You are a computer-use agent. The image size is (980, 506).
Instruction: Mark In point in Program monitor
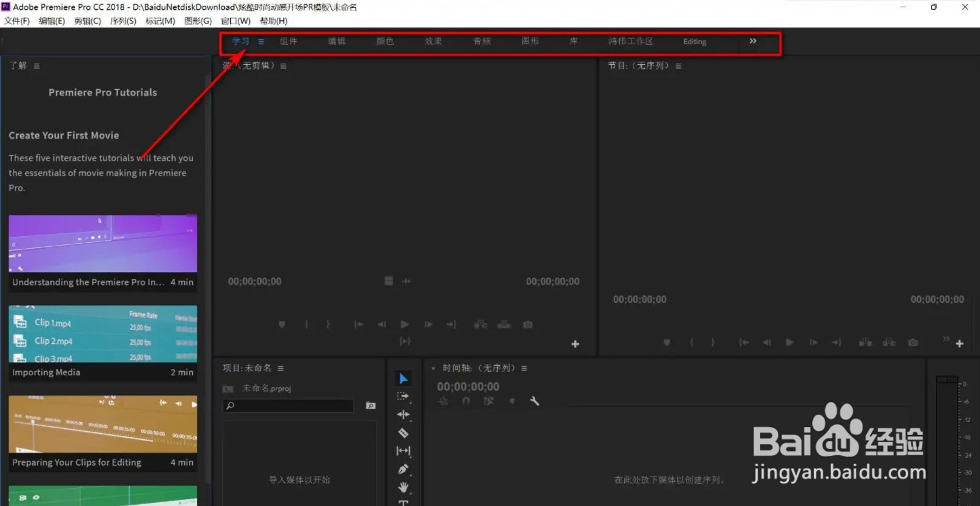click(692, 342)
